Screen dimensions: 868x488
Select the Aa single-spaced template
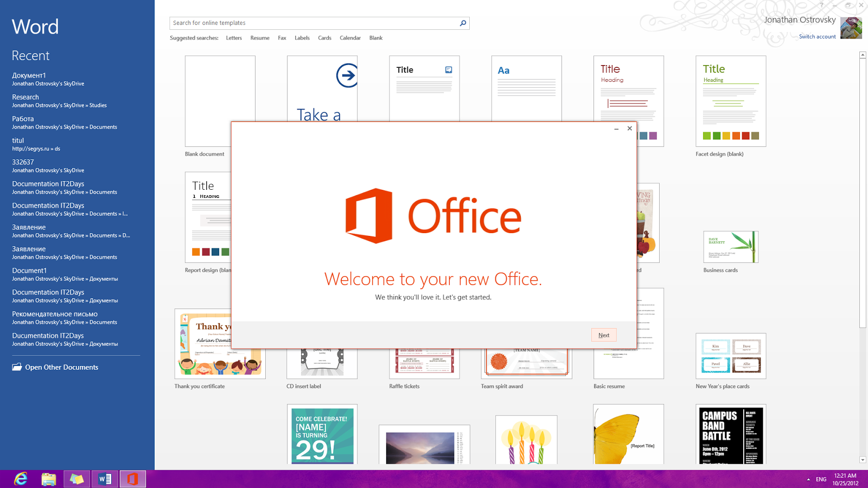[526, 88]
